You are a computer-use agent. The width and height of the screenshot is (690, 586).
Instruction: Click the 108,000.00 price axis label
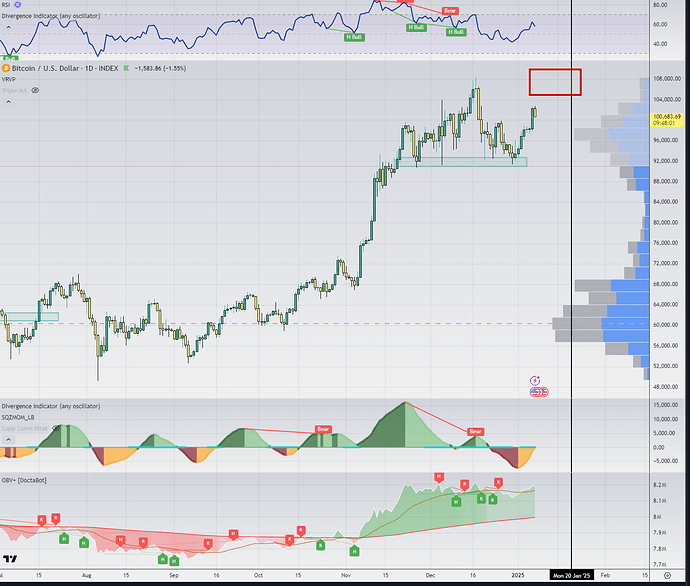(667, 79)
